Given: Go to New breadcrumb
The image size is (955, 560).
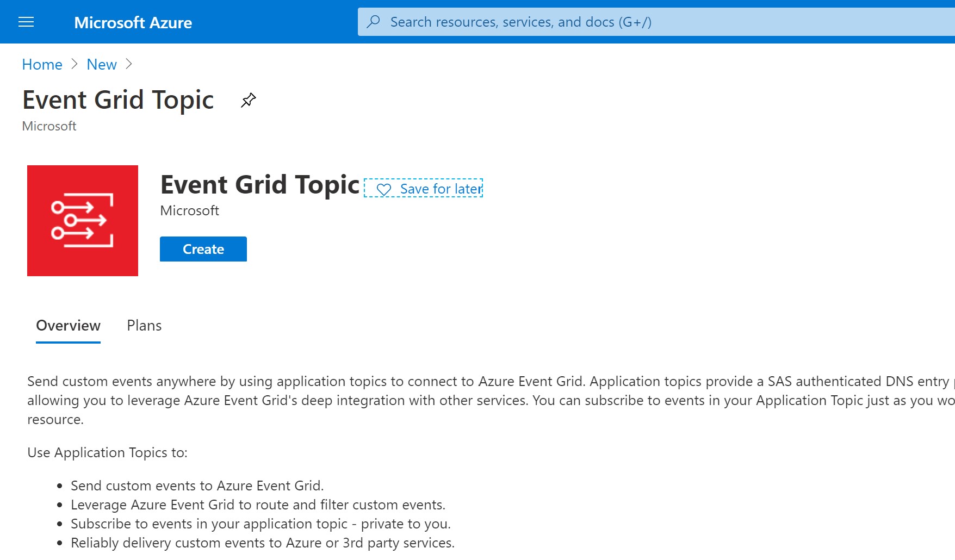Looking at the screenshot, I should (102, 64).
